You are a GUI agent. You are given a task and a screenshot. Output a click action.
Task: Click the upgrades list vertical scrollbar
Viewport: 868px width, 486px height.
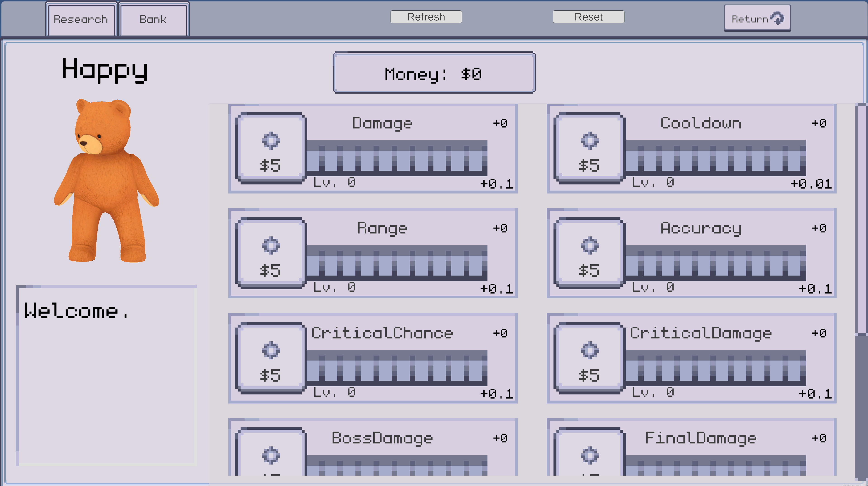[861, 219]
